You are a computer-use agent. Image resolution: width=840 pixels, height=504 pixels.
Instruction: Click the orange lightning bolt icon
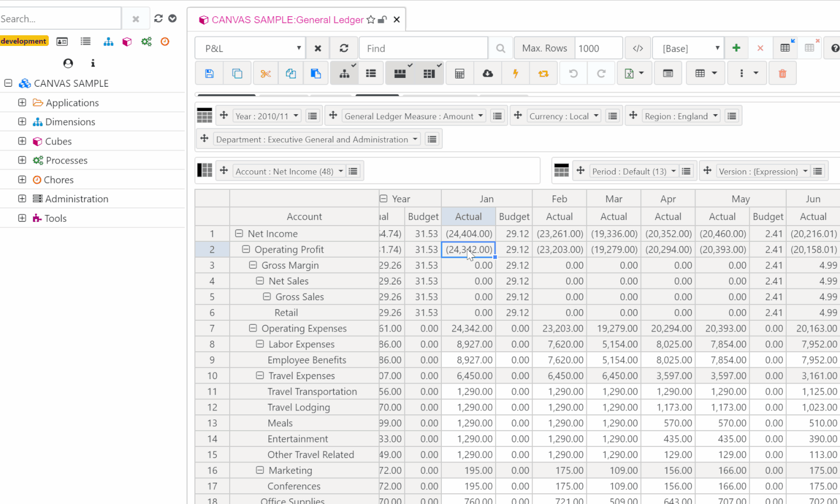[516, 73]
